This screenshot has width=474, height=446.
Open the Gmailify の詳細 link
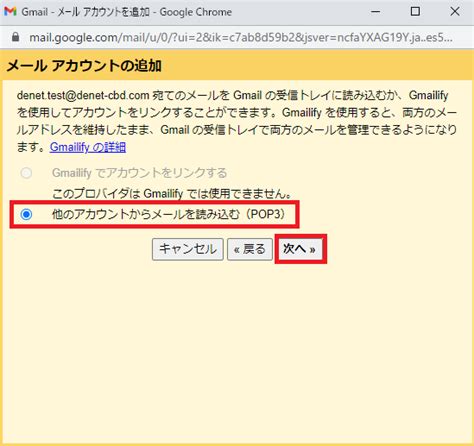point(88,147)
